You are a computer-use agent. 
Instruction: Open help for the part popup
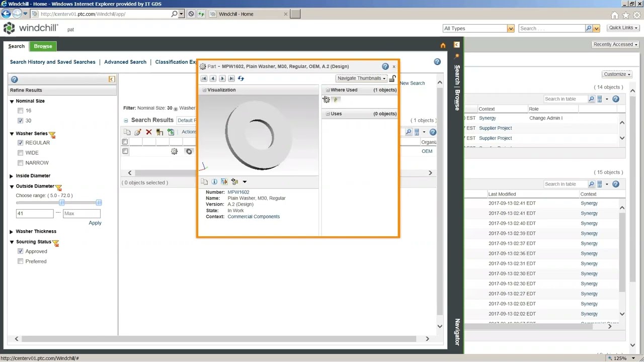point(385,66)
